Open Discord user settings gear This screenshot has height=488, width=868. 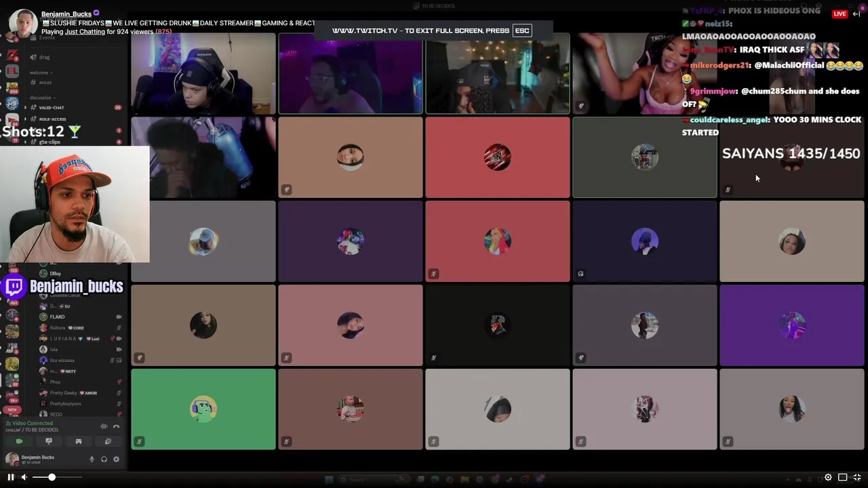pos(116,459)
